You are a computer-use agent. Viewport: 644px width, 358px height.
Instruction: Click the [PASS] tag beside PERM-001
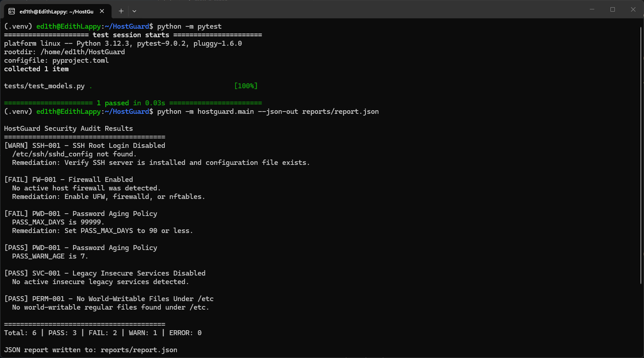click(x=16, y=298)
